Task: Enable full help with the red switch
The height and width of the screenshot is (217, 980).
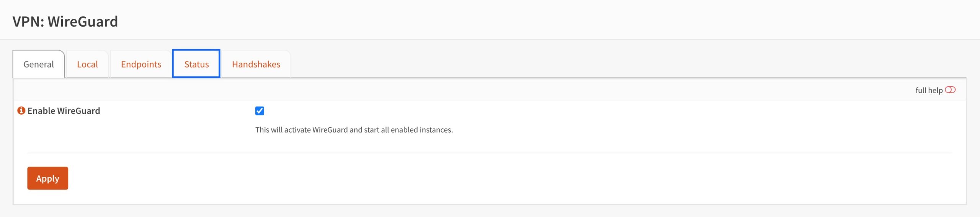Action: coord(950,90)
